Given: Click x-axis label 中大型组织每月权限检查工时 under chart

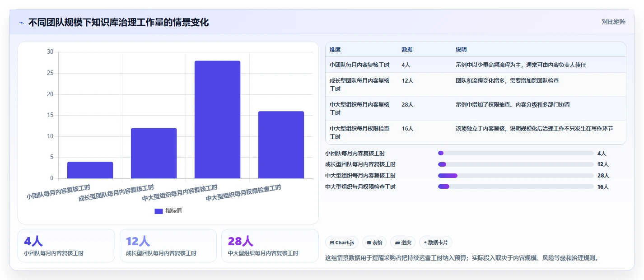Looking at the screenshot, I should (x=243, y=193).
